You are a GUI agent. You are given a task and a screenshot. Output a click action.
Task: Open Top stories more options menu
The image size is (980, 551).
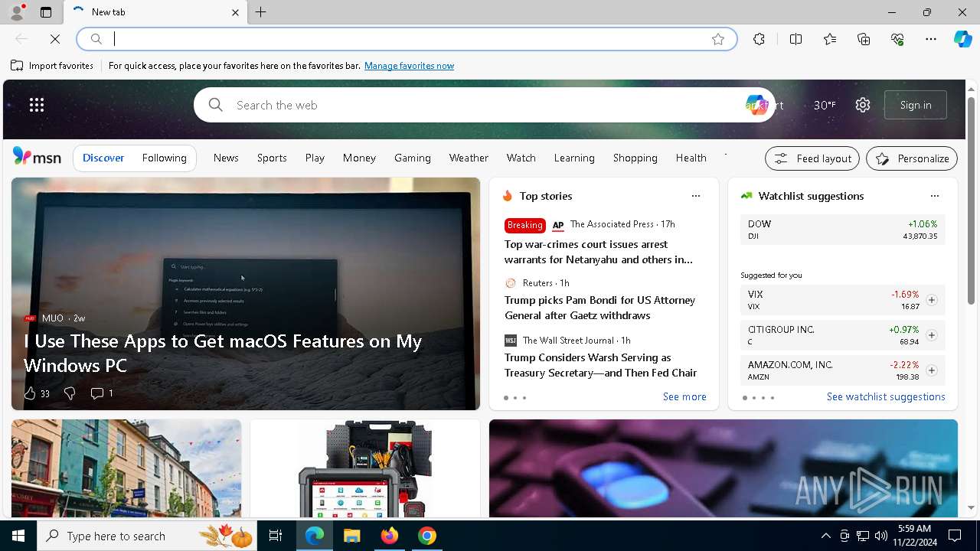pyautogui.click(x=696, y=196)
